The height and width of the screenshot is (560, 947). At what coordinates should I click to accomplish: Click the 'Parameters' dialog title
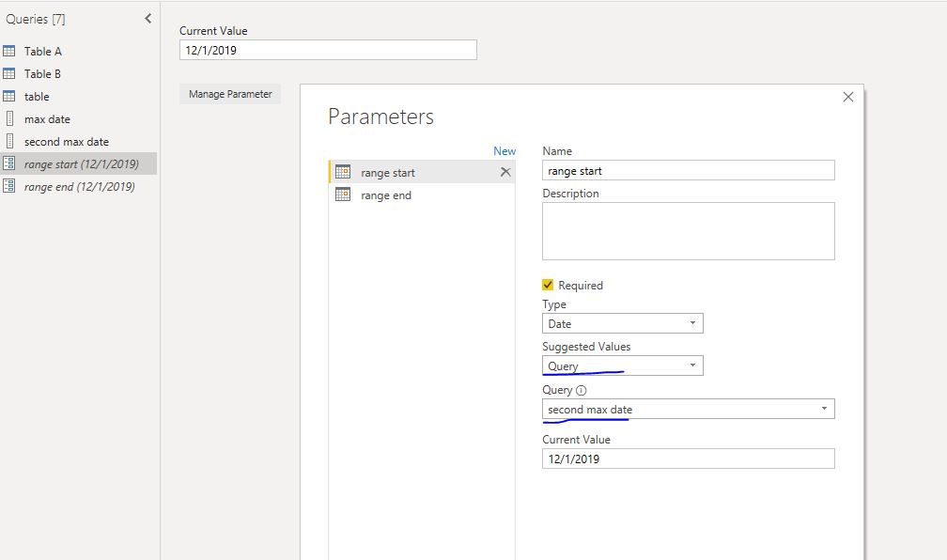tap(381, 116)
